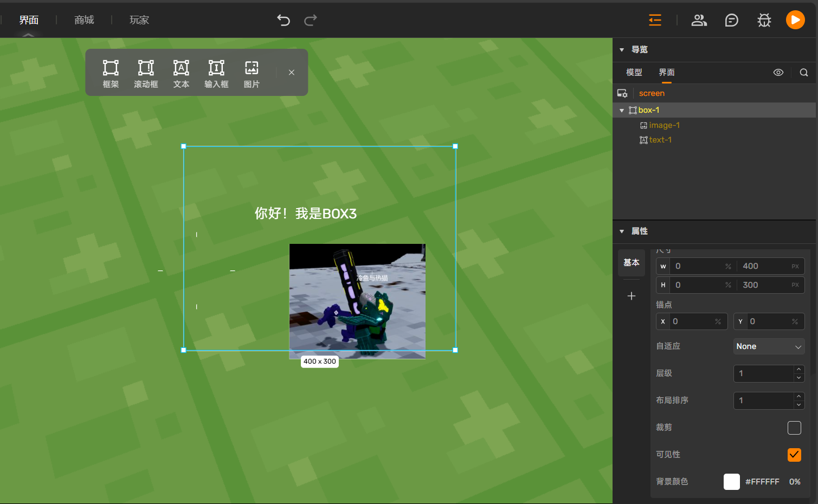Open the 自适应 None dropdown
This screenshot has height=504, width=818.
coord(768,346)
